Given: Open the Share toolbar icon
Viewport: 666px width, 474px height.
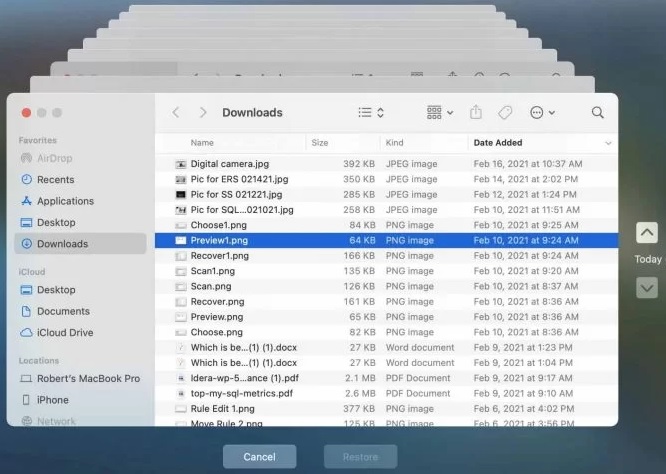Looking at the screenshot, I should [x=476, y=113].
